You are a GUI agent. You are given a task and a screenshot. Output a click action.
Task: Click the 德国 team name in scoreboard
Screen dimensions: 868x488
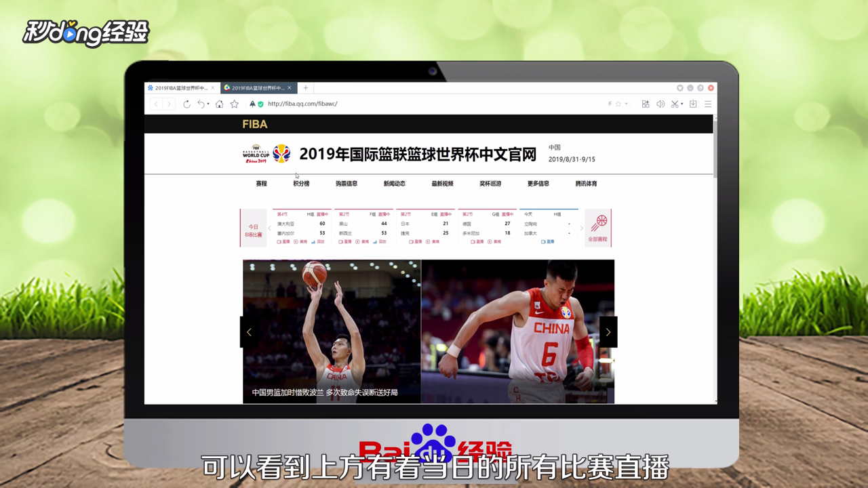pos(467,224)
